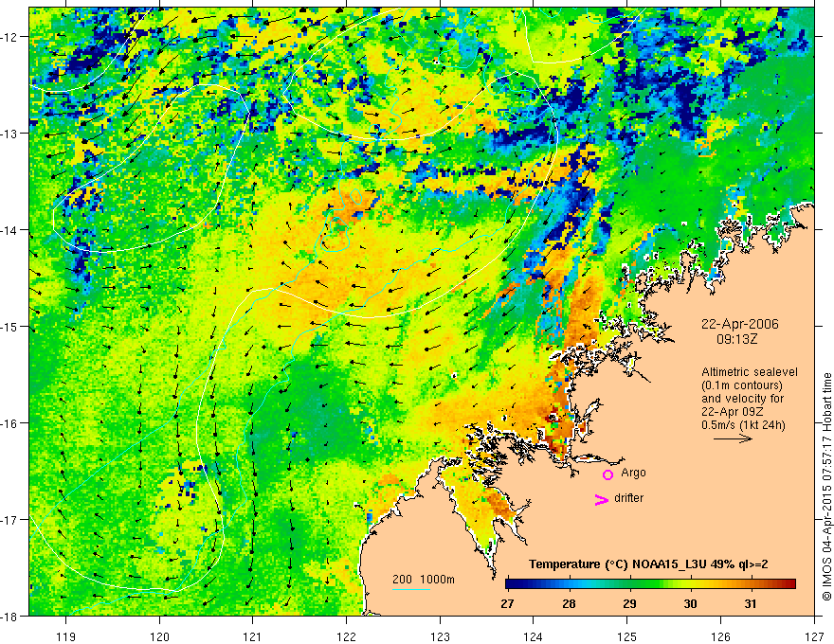Click the latitude -17 axis label
Screen dimensions: 834x644
pos(10,520)
